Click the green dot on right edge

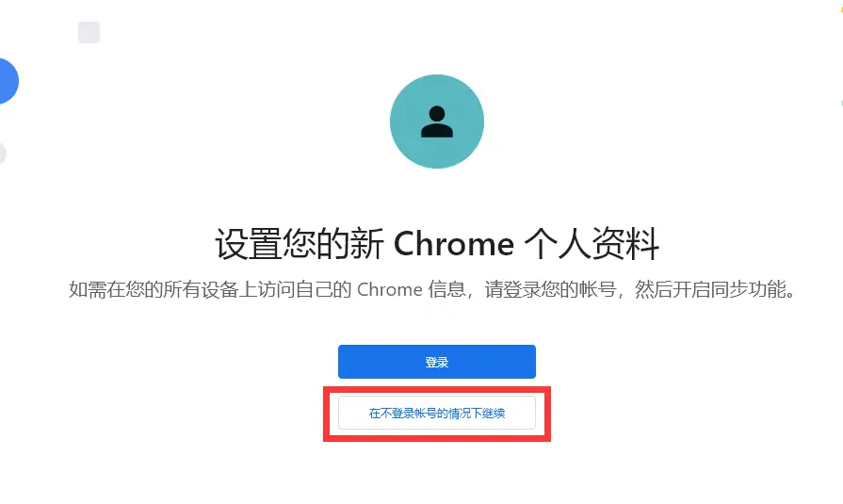pyautogui.click(x=841, y=102)
